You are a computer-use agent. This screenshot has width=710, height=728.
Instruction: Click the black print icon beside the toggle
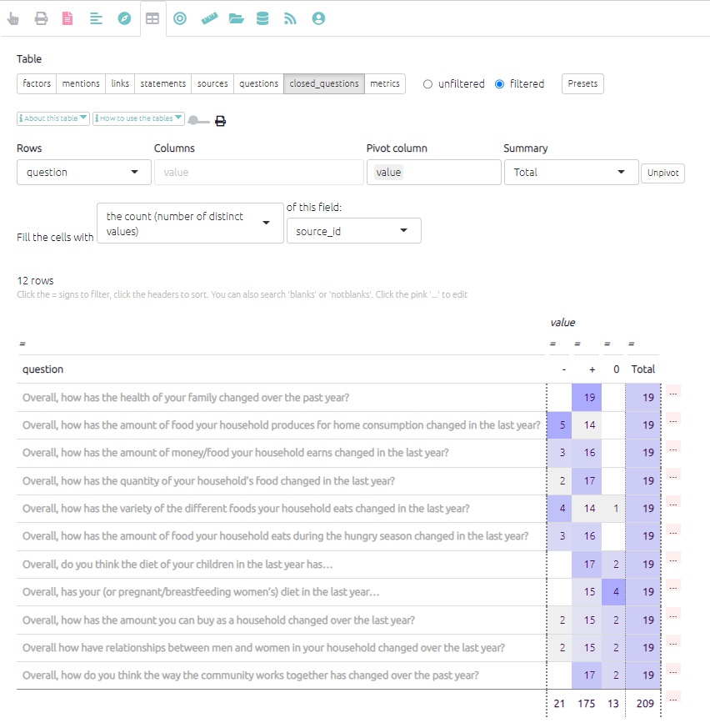tap(220, 121)
